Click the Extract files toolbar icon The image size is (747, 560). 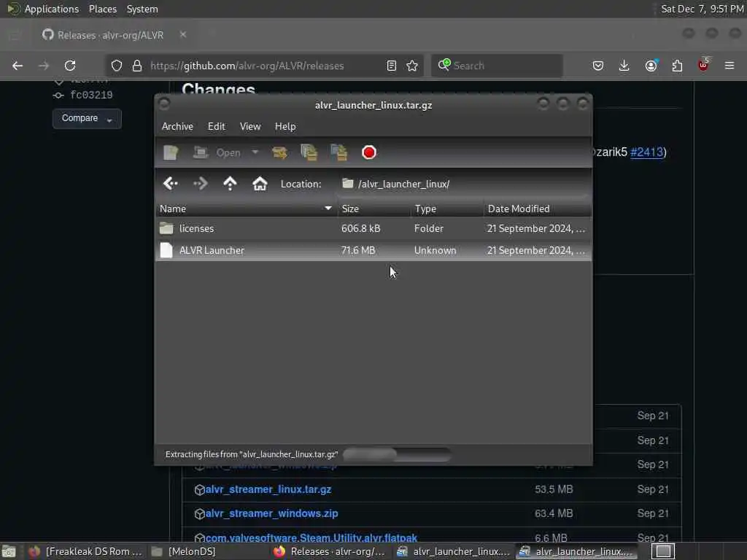click(279, 152)
